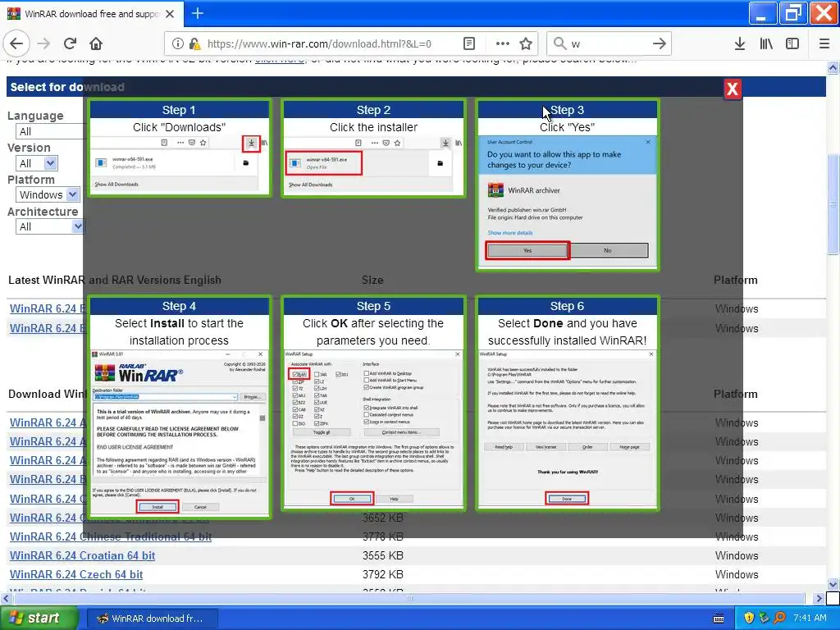Select the WinRAR download tab
The height and width of the screenshot is (630, 840).
(x=91, y=14)
